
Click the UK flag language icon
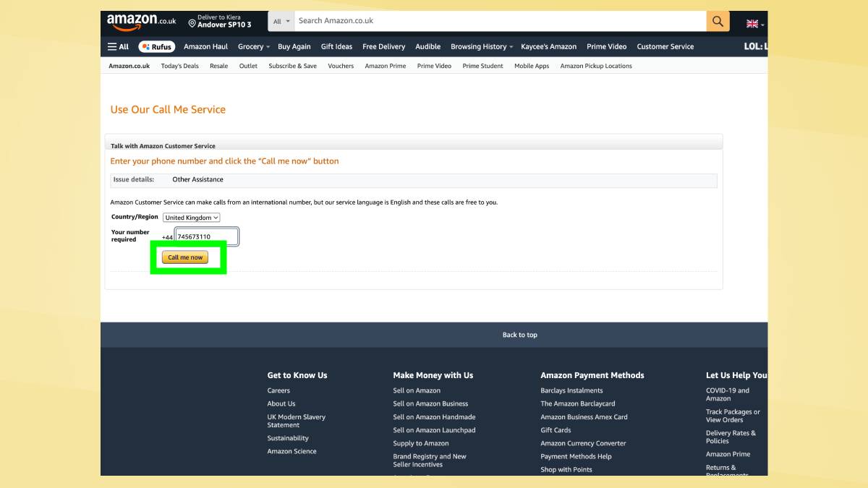click(751, 22)
